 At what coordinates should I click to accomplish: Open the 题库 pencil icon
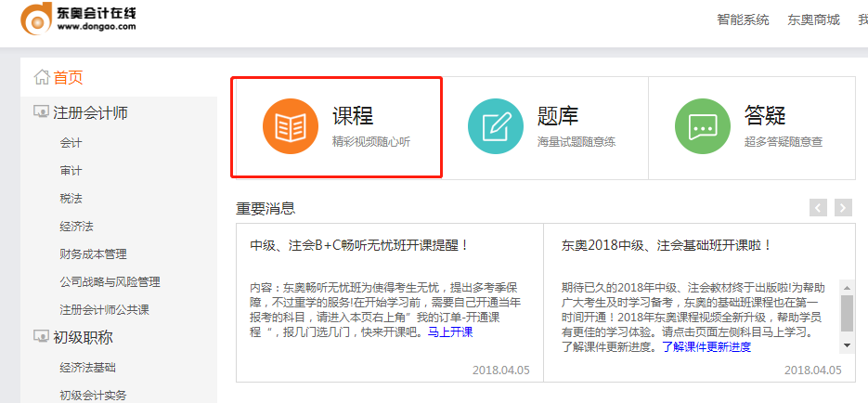[496, 127]
